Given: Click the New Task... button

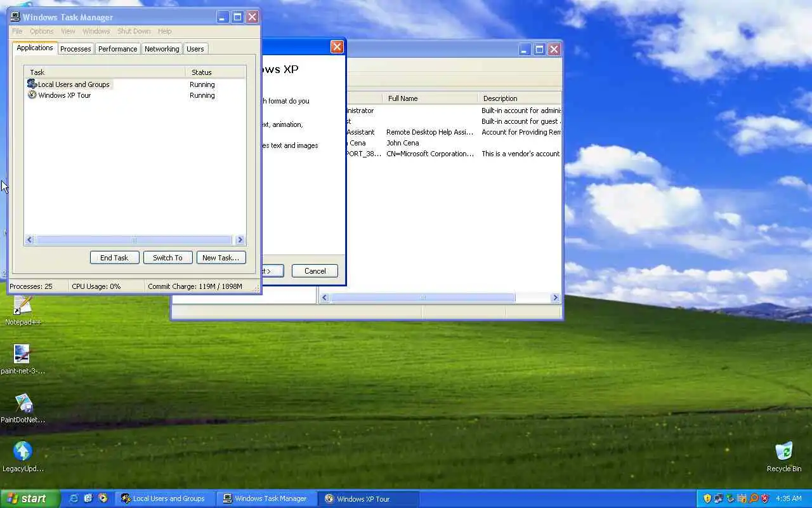Looking at the screenshot, I should [221, 257].
